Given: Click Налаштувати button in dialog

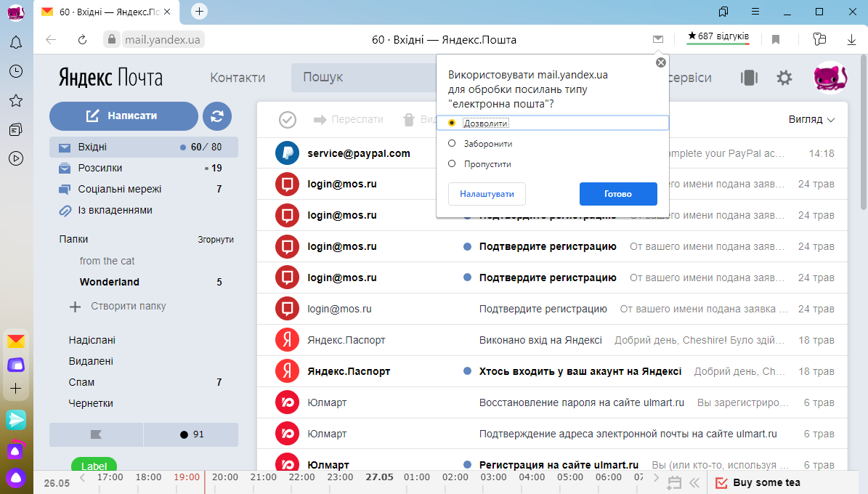Looking at the screenshot, I should tap(487, 194).
